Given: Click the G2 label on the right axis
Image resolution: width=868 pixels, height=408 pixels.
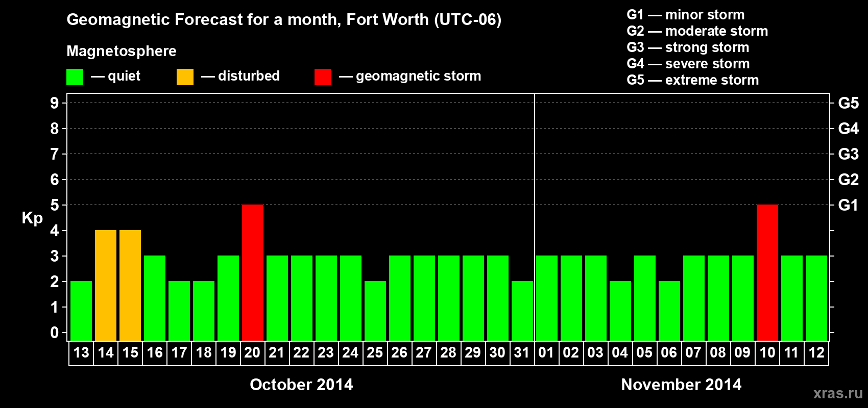Looking at the screenshot, I should (x=849, y=180).
